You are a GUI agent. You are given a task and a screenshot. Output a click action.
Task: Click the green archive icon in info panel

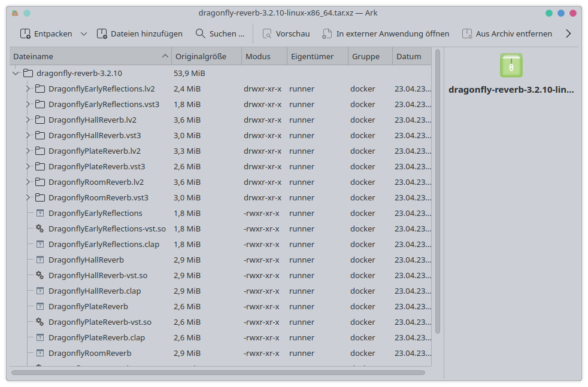click(x=511, y=65)
